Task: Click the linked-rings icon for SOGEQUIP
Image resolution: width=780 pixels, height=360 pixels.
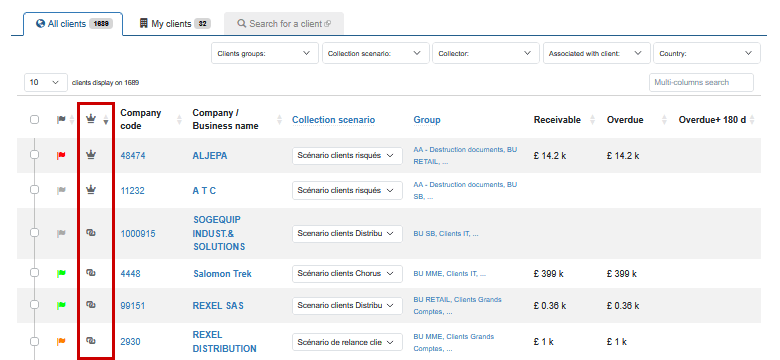Action: click(91, 232)
